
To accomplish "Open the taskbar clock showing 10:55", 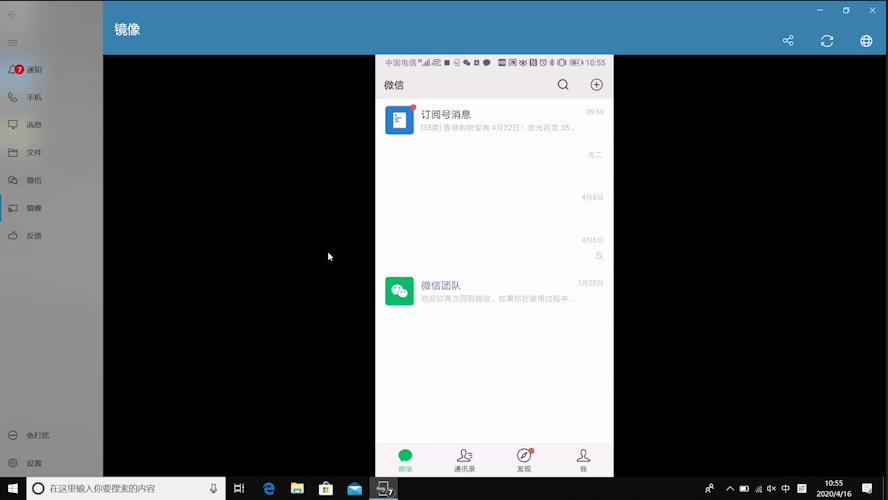I will (x=834, y=488).
